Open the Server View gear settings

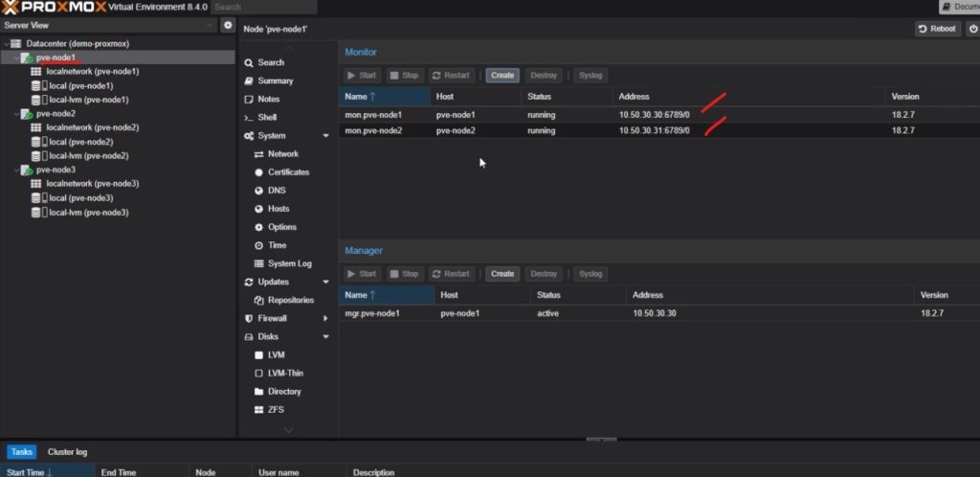coord(228,25)
